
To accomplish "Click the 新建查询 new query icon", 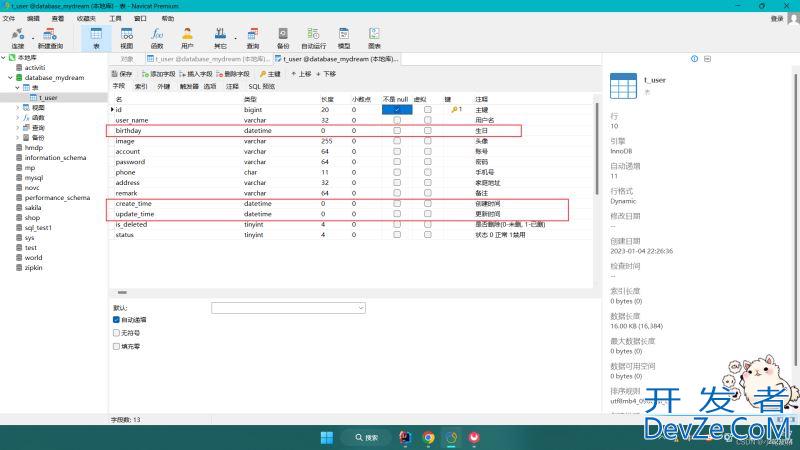I will [50, 35].
